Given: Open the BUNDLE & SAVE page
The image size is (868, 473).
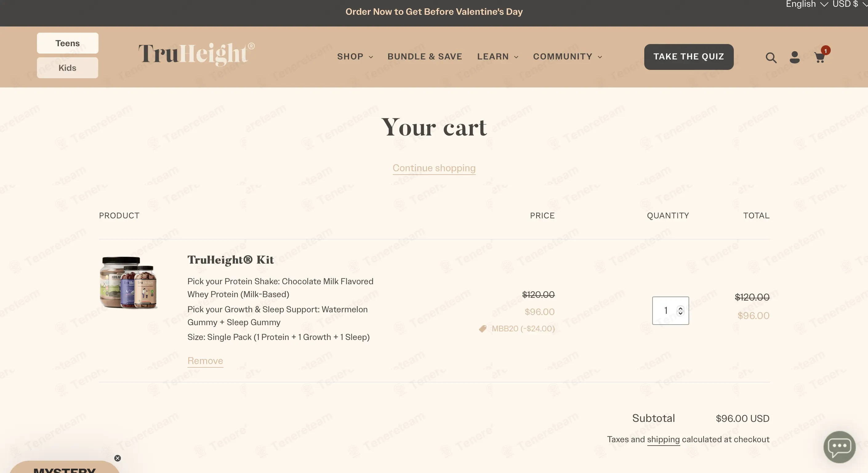Looking at the screenshot, I should 424,57.
